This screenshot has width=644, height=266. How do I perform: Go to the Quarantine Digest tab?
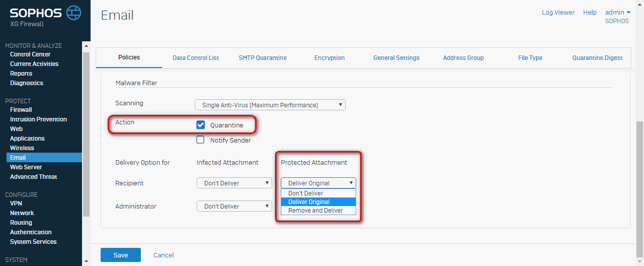click(x=597, y=58)
